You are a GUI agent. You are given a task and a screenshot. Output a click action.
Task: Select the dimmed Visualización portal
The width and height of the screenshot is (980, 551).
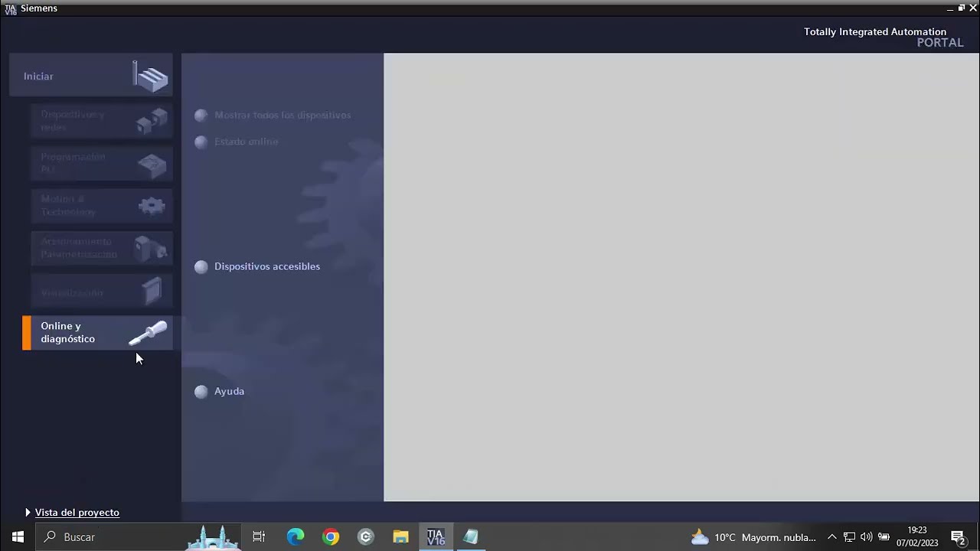[x=102, y=291]
